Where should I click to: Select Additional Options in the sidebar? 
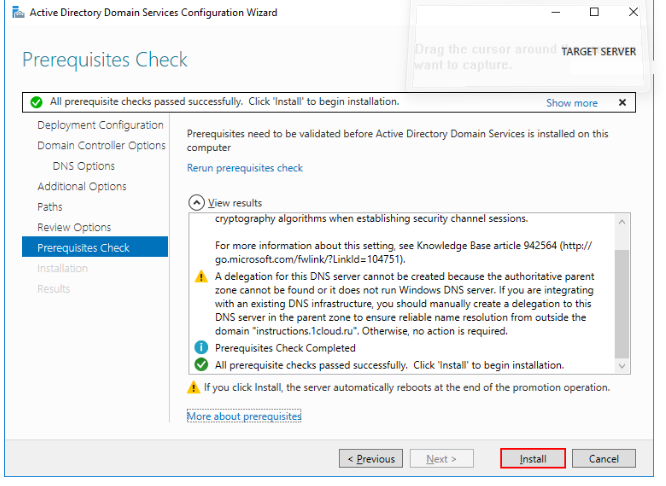pos(82,186)
